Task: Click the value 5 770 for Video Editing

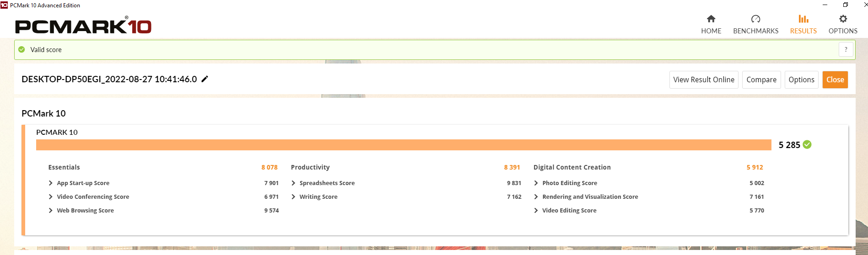Action: pos(757,210)
